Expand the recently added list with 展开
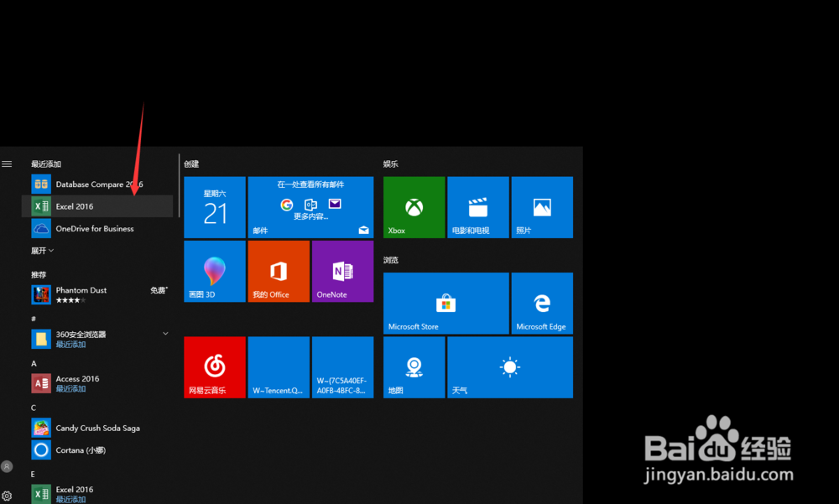This screenshot has height=504, width=839. click(x=42, y=251)
